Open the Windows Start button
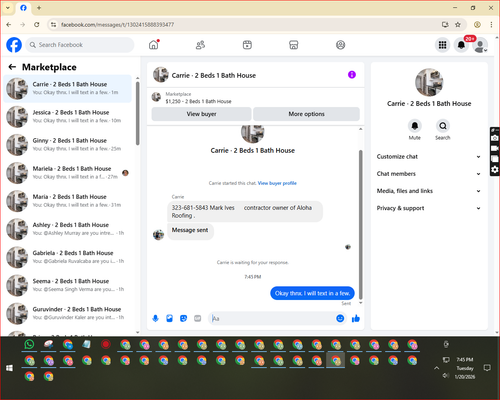500x400 pixels. tap(9, 368)
